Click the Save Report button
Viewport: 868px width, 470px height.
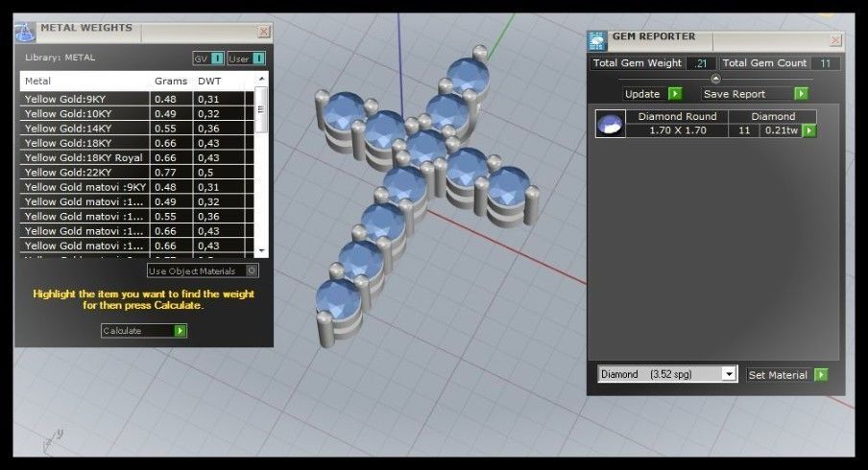coord(755,93)
